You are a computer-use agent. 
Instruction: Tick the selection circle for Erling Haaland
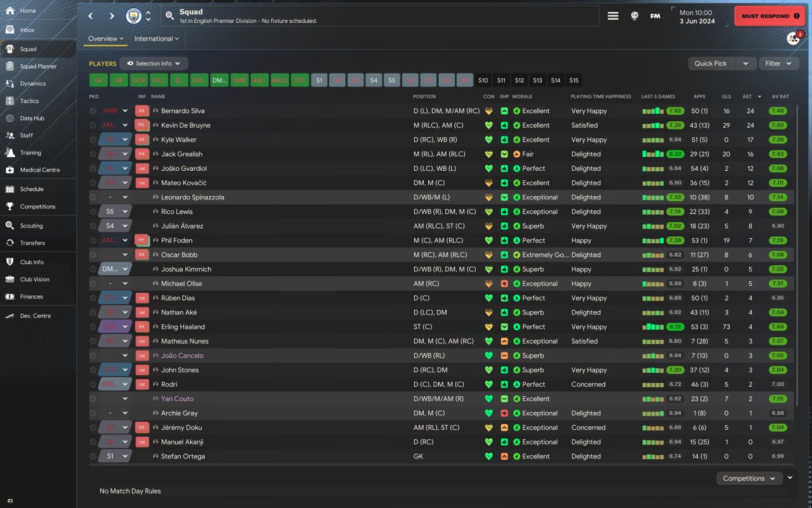pos(93,327)
